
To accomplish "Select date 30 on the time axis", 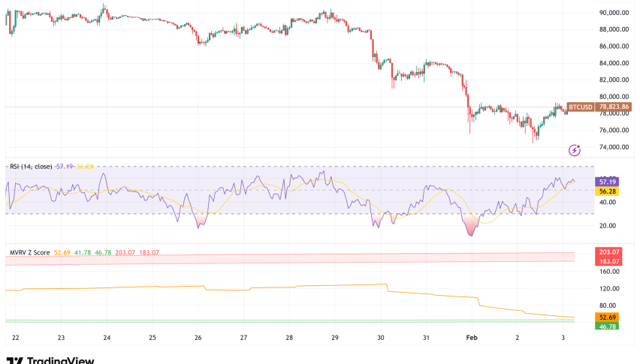I will (x=382, y=338).
